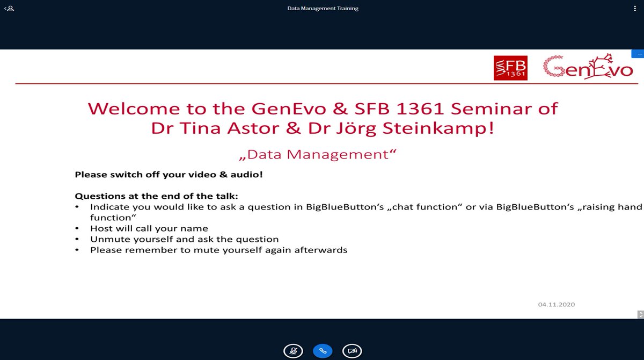644x360 pixels.
Task: Turn on the crossed-out webcam button
Action: pos(352,351)
